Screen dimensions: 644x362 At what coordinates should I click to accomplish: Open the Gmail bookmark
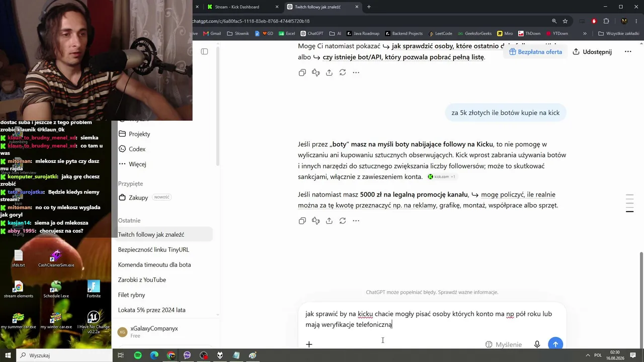(212, 34)
